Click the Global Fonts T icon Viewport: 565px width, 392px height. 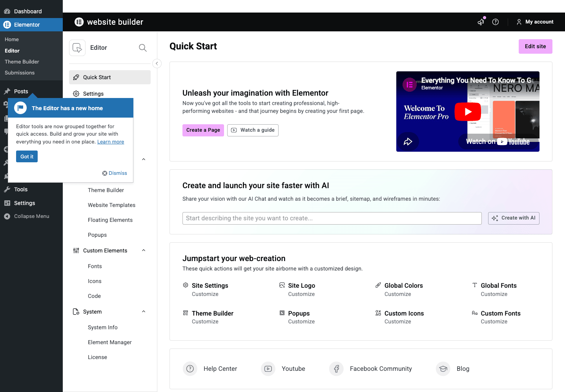coord(475,285)
